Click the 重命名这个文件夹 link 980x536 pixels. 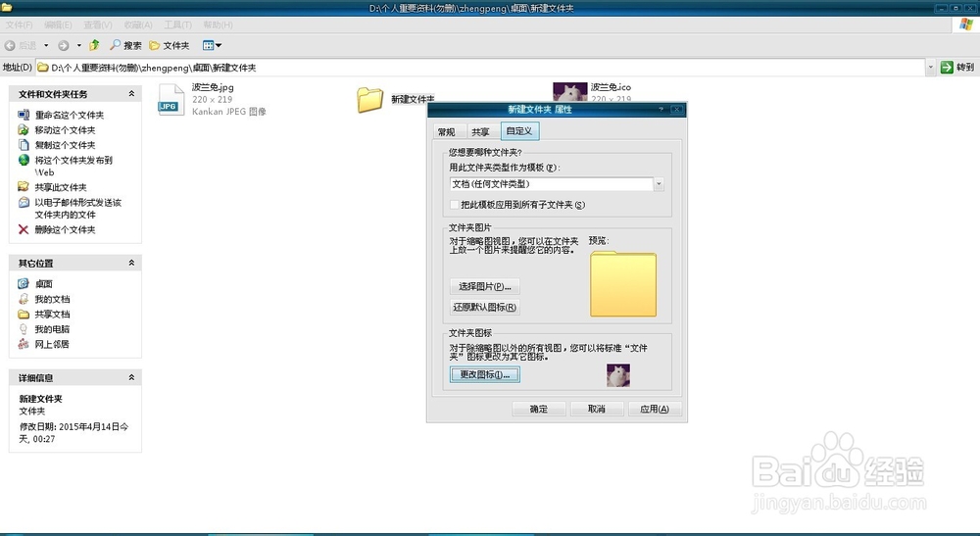tap(70, 115)
